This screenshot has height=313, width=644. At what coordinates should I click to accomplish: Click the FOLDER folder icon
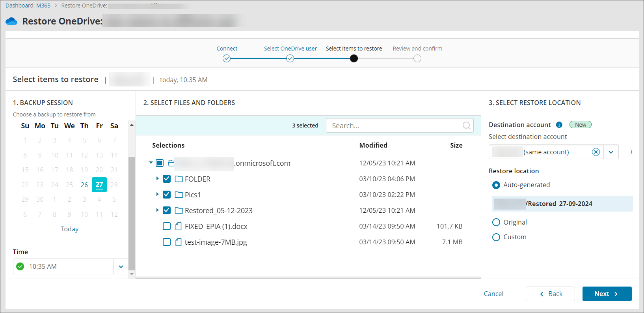[x=179, y=179]
